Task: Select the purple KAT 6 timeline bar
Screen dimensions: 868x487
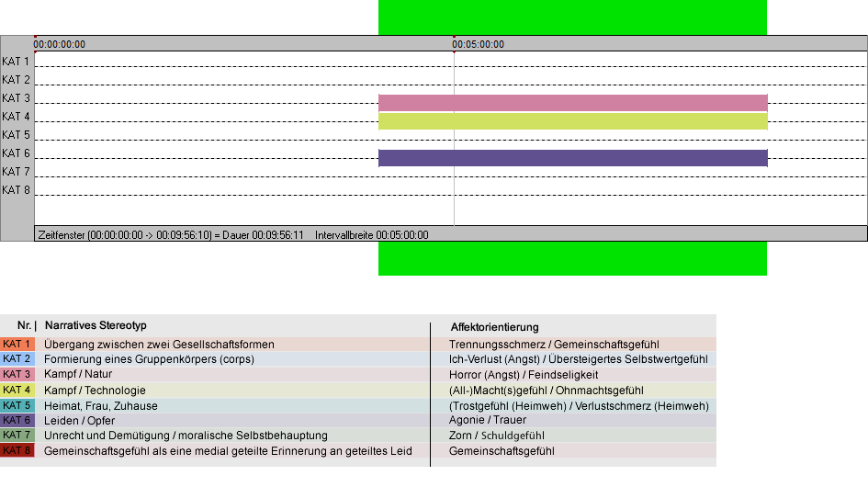Action: [x=573, y=158]
